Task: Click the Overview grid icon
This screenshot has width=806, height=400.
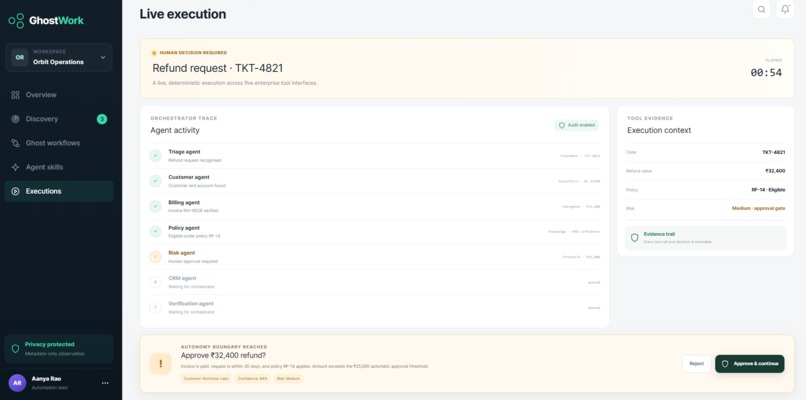Action: (x=15, y=95)
